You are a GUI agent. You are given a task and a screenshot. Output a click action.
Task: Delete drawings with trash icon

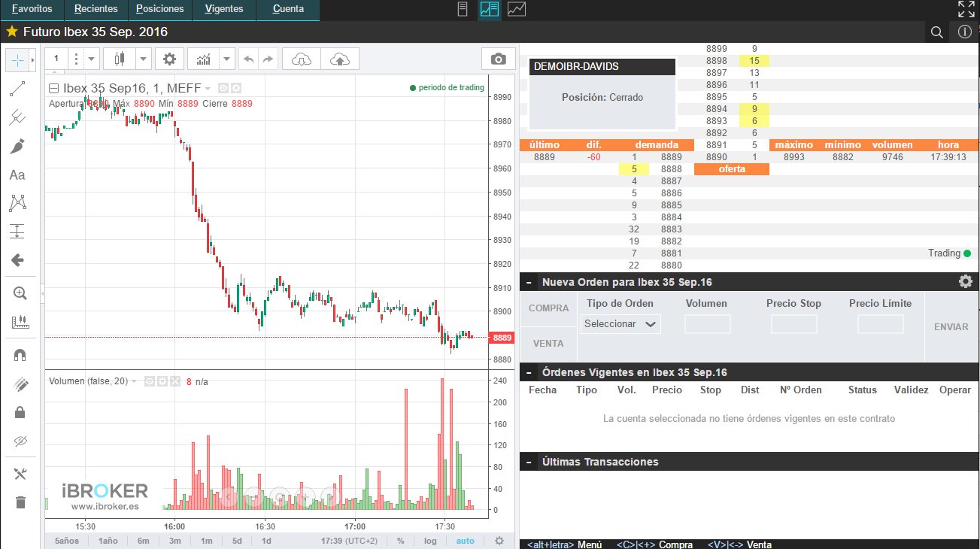pos(20,502)
